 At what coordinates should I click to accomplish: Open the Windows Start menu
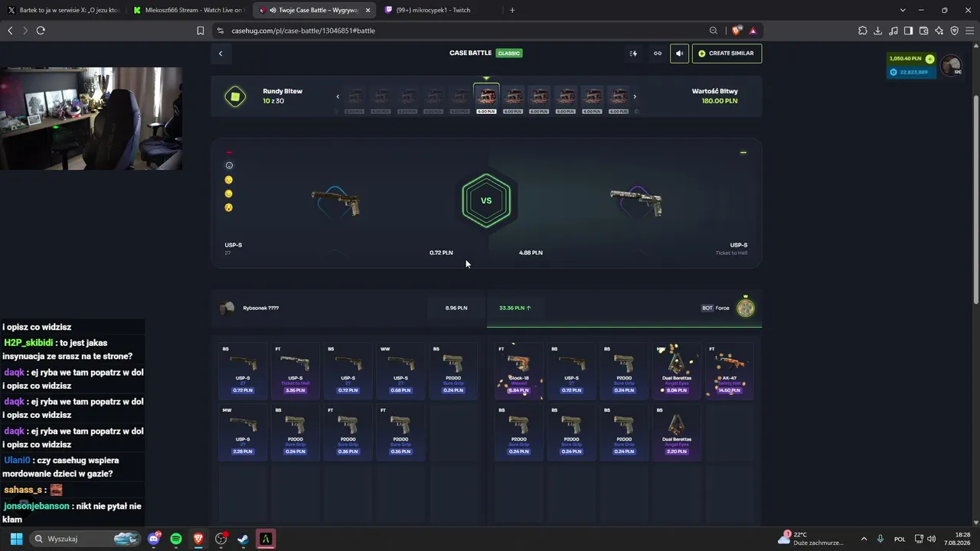pyautogui.click(x=16, y=539)
